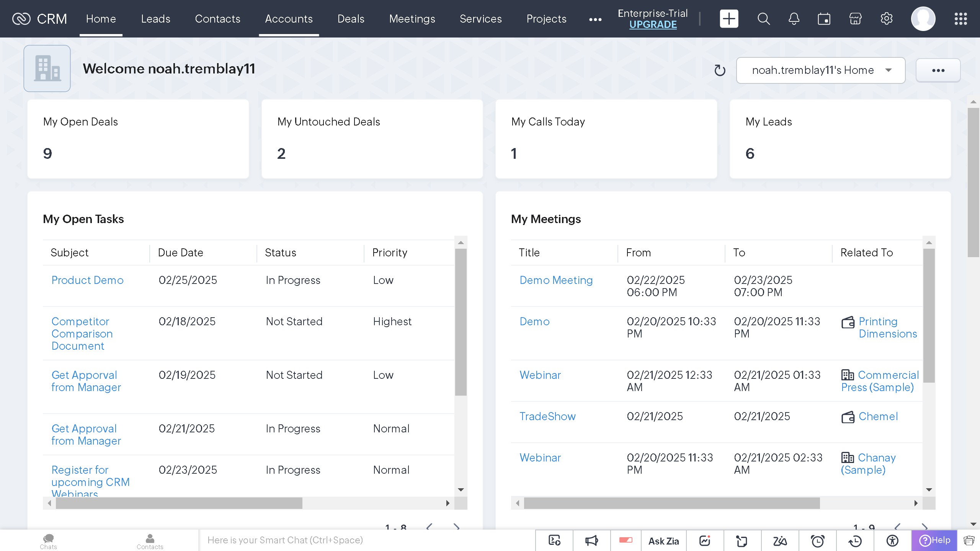The image size is (980, 551).
Task: Open the Zoho Marketplace storefront icon
Action: pos(855,19)
